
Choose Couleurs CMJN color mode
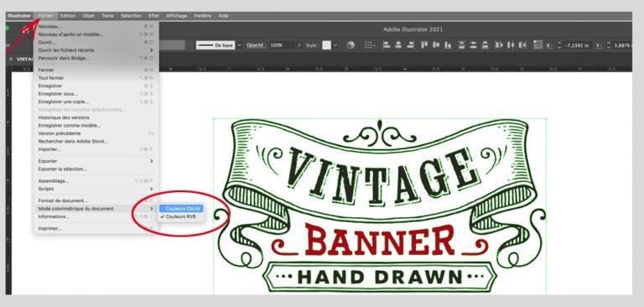tap(181, 209)
